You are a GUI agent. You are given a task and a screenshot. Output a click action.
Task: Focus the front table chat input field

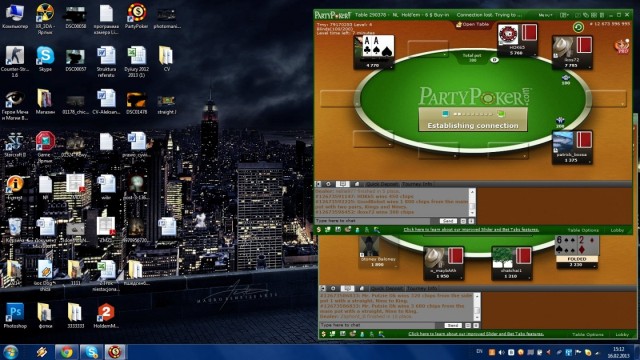(x=373, y=221)
